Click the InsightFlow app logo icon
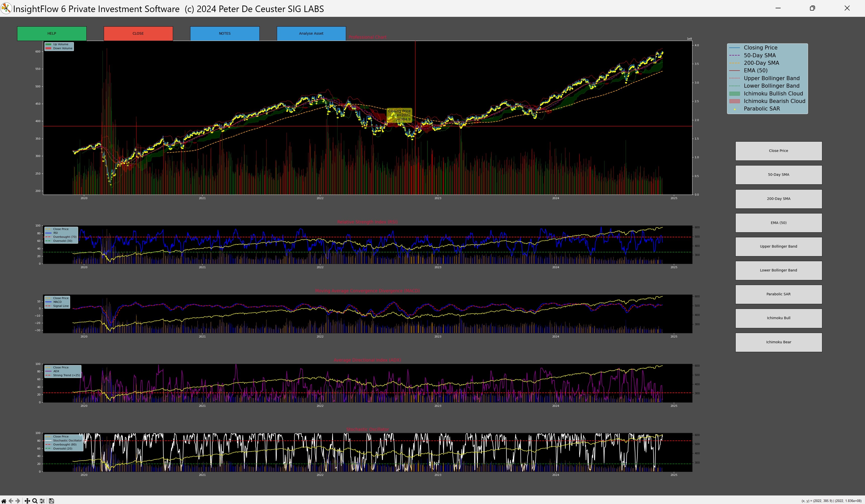 [6, 8]
